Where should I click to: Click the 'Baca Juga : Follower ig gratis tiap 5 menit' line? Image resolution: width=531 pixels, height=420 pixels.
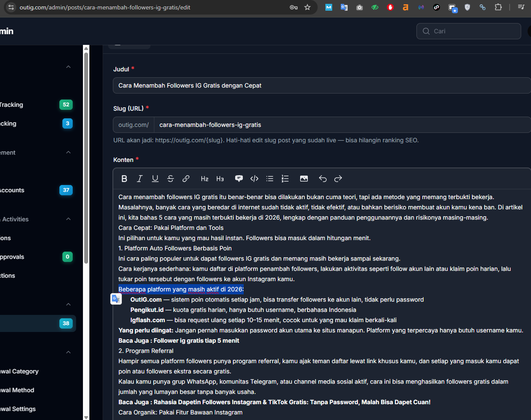pos(179,341)
